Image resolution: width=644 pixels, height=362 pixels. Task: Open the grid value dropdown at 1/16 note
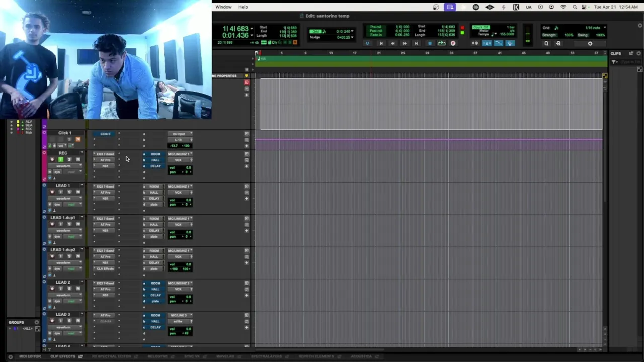(605, 28)
